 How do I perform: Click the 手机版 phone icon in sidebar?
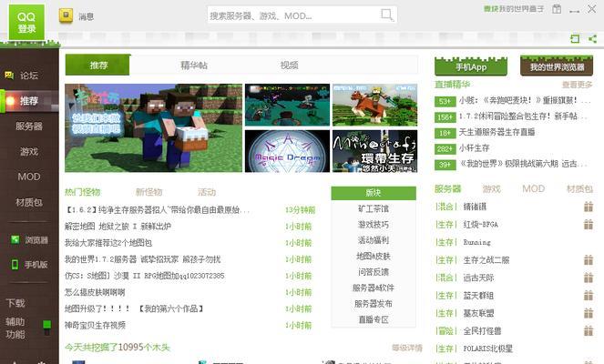[x=15, y=264]
